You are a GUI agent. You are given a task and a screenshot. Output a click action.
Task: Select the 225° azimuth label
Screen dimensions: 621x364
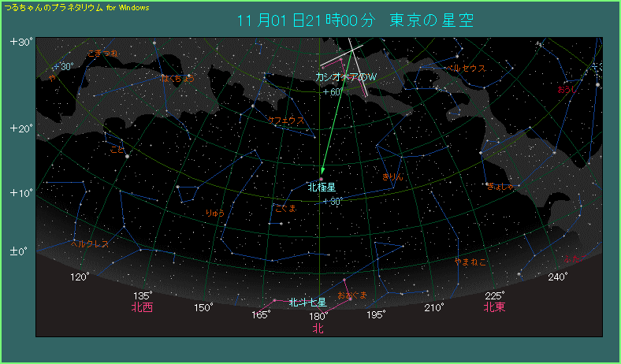tap(495, 296)
